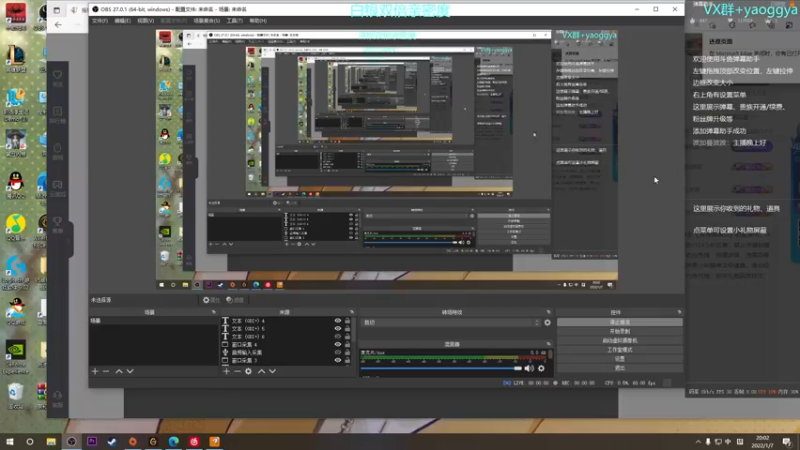The height and width of the screenshot is (450, 800).
Task: Click the heart icon in the left sidebar
Action: pyautogui.click(x=58, y=75)
